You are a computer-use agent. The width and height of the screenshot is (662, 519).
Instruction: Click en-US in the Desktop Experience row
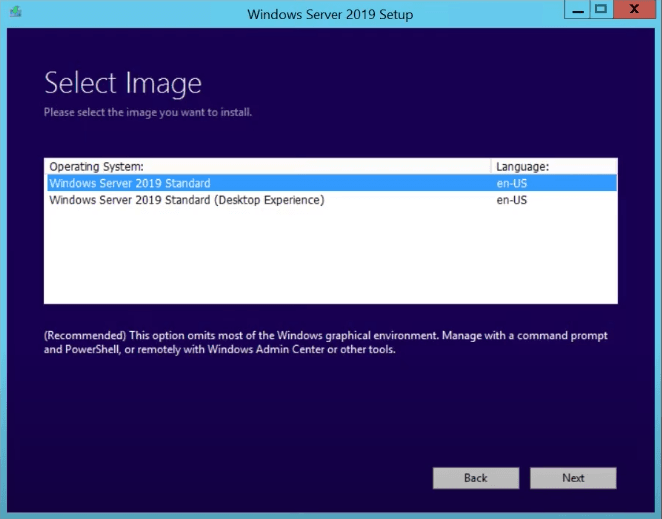512,200
